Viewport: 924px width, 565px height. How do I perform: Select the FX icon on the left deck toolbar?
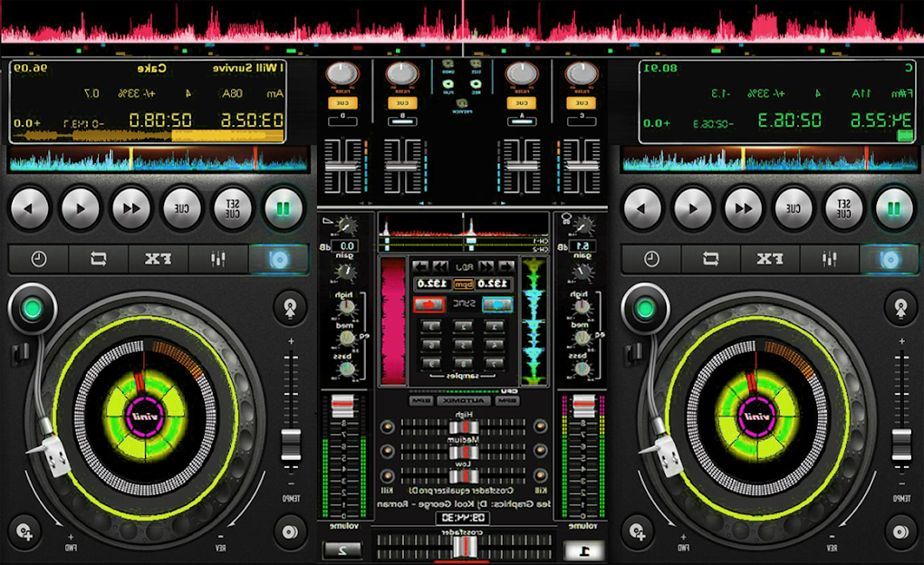(x=159, y=259)
